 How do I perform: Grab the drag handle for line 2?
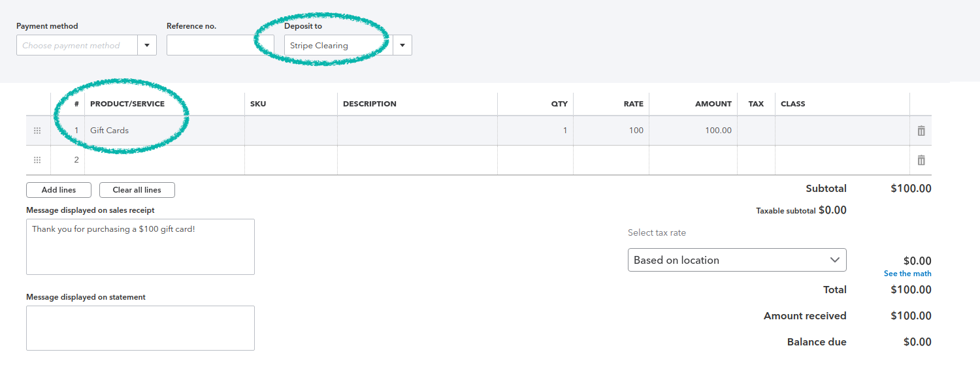37,160
